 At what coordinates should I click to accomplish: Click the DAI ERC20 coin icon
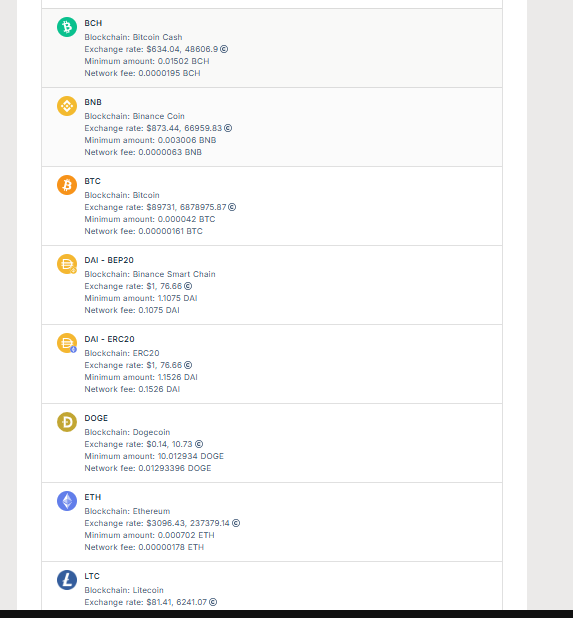pyautogui.click(x=67, y=343)
